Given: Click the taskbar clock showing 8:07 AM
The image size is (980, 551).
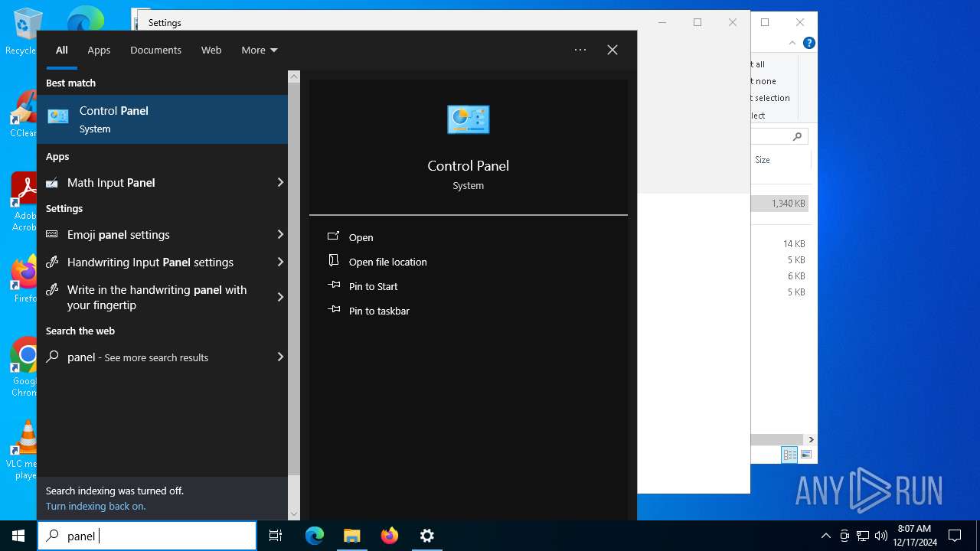Looking at the screenshot, I should pyautogui.click(x=914, y=536).
